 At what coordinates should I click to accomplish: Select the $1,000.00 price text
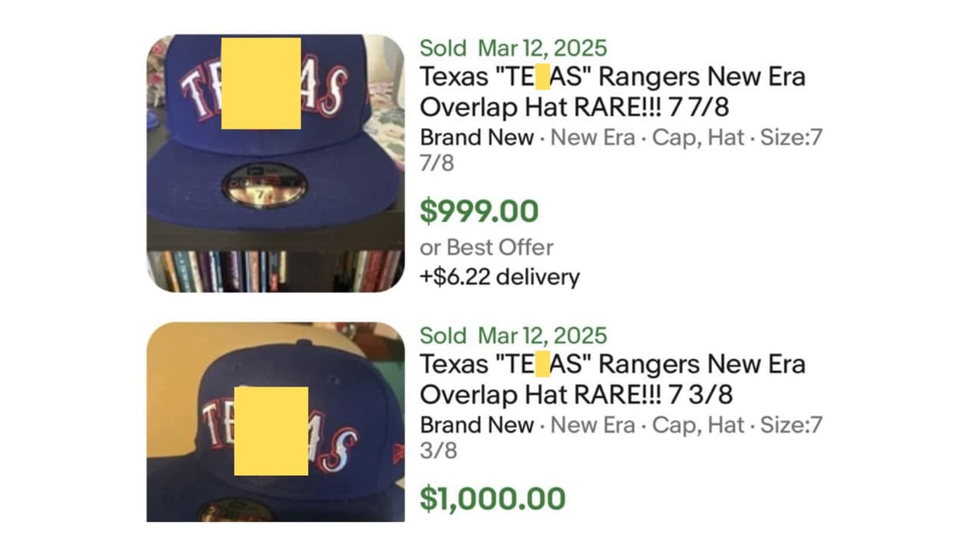(x=491, y=496)
